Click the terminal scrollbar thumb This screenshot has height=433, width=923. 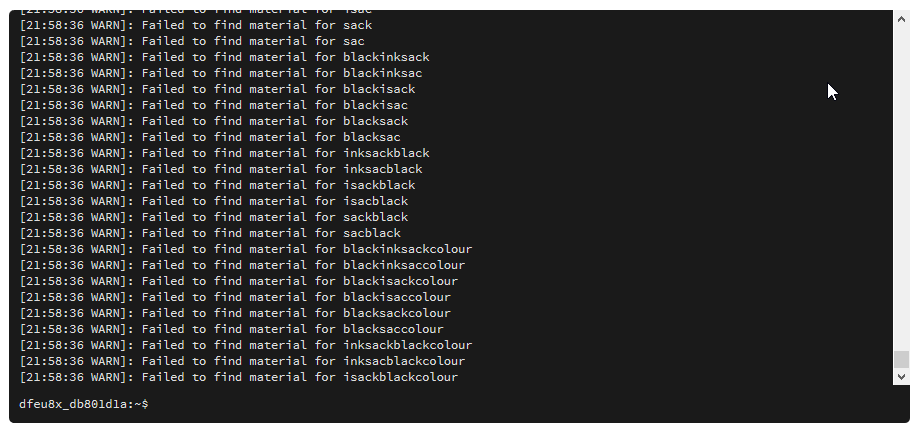pyautogui.click(x=902, y=359)
